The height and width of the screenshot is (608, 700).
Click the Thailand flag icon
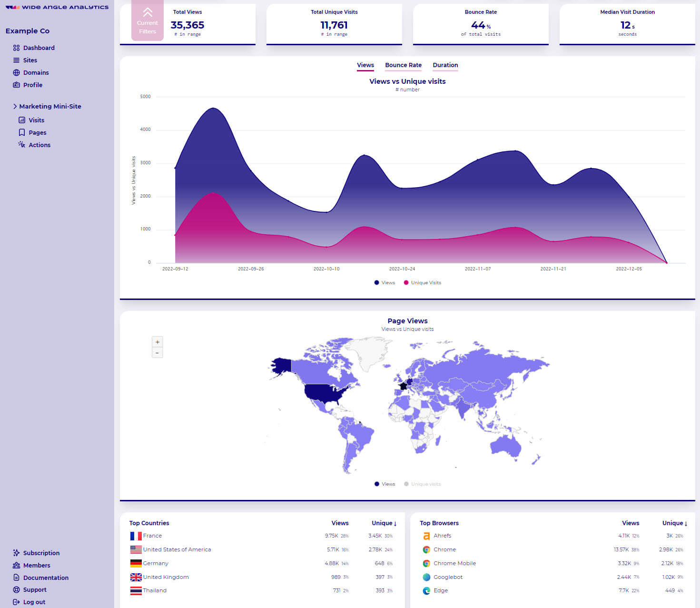point(136,591)
